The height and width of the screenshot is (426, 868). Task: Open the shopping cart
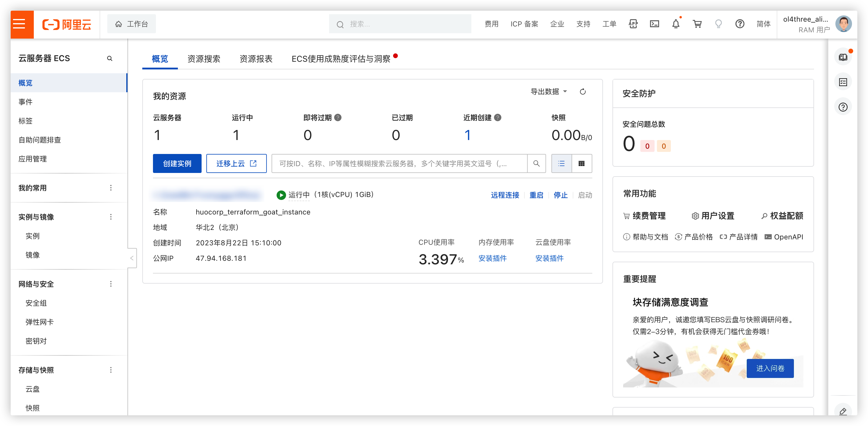(x=697, y=24)
